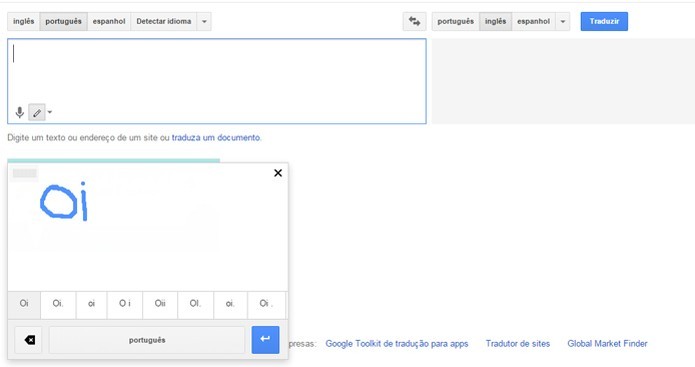The width and height of the screenshot is (695, 367).
Task: Choose handwriting suggestion "Oi"
Action: (x=24, y=304)
